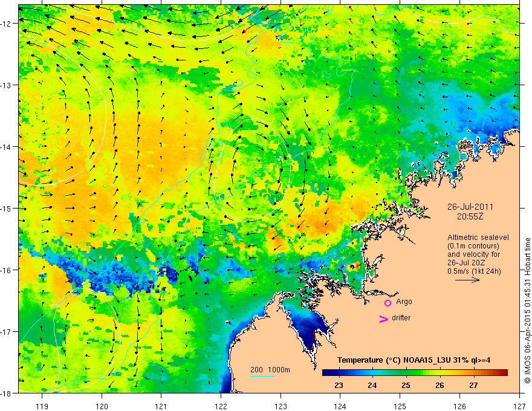Click the '200 1000m' depth legend text

270,370
